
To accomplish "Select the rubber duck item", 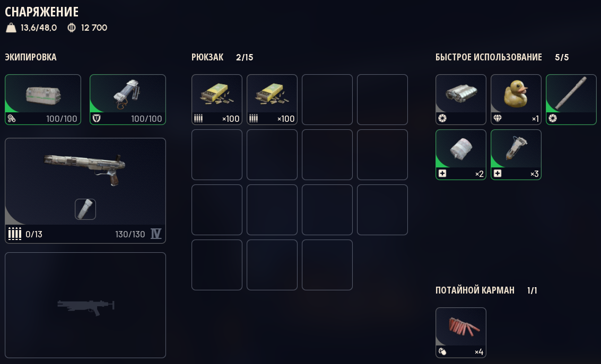I will [516, 100].
